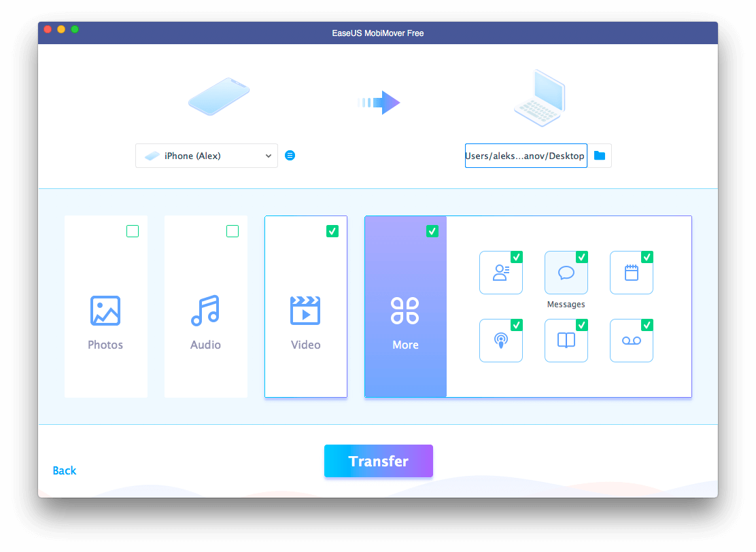The width and height of the screenshot is (756, 552).
Task: Select the Voicemail category icon
Action: click(x=632, y=341)
